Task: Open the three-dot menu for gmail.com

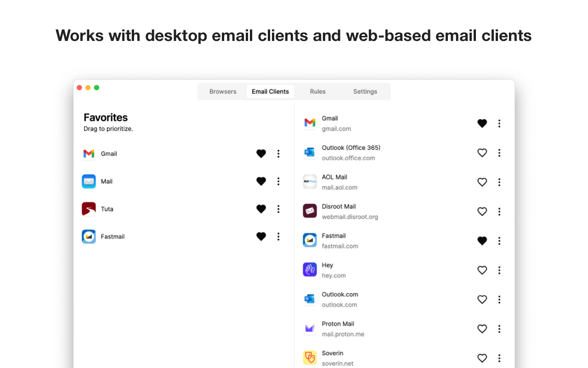Action: point(499,123)
